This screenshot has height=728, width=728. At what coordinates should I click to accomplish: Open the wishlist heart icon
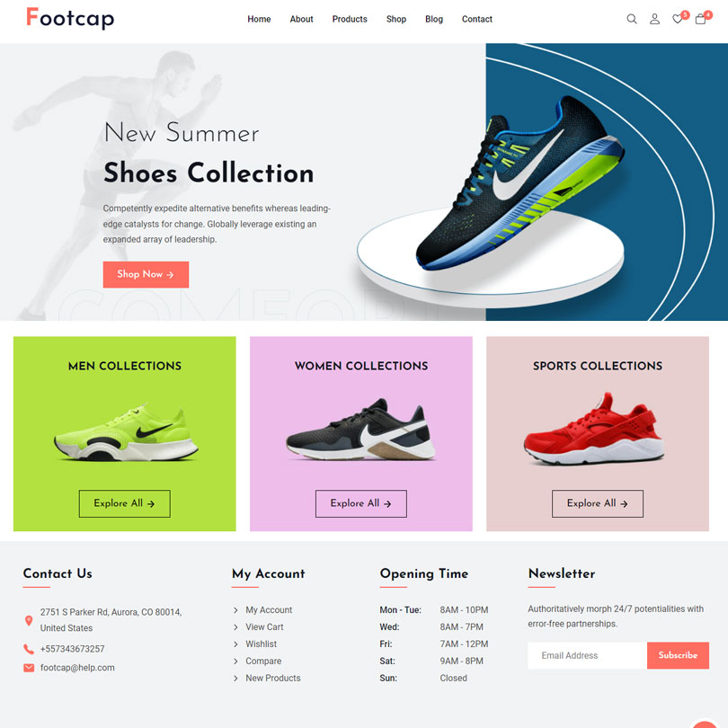(678, 19)
